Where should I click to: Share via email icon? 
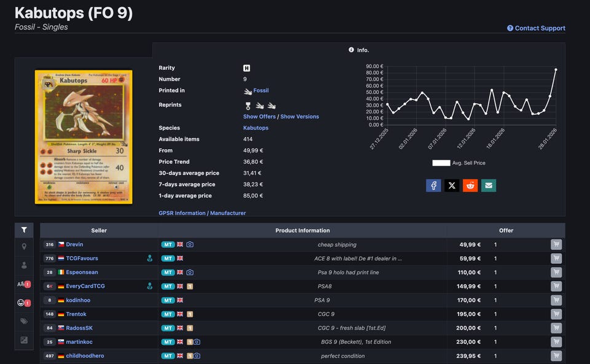[x=489, y=185]
